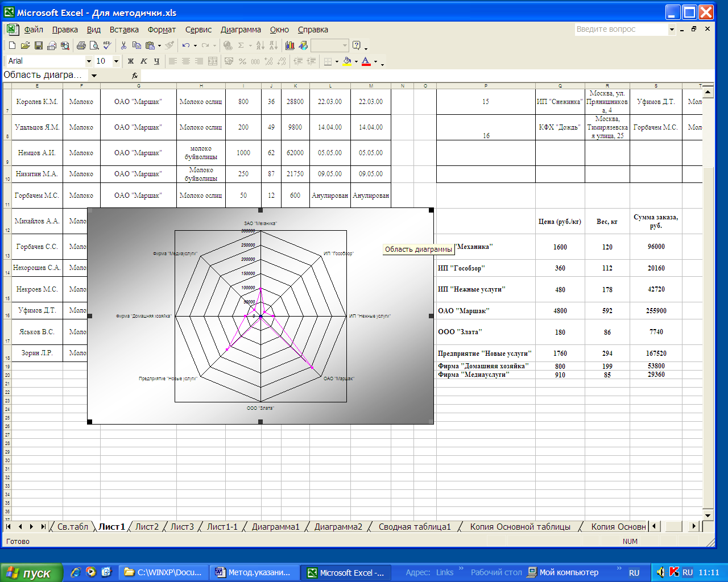Viewport: 728px width, 582px height.
Task: Center text alignment in toolbar
Action: pyautogui.click(x=186, y=61)
